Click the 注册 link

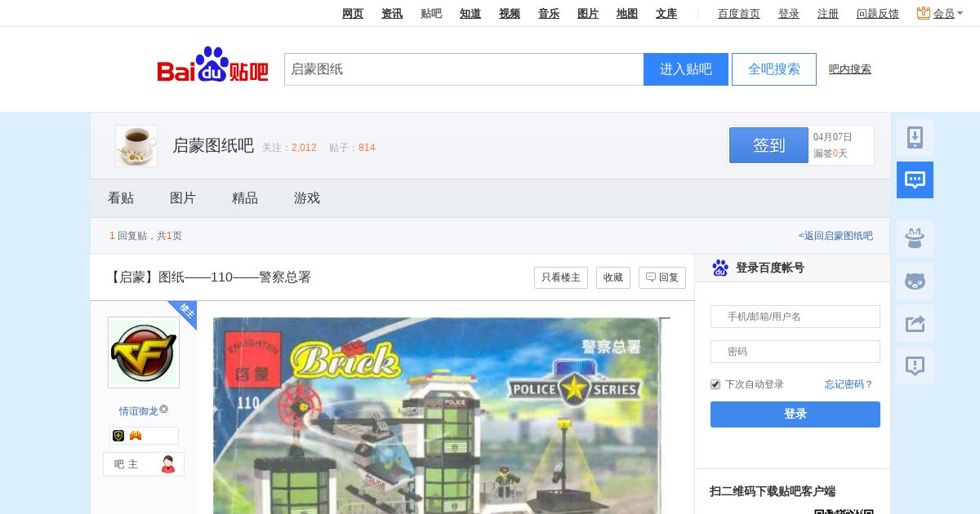click(x=828, y=13)
